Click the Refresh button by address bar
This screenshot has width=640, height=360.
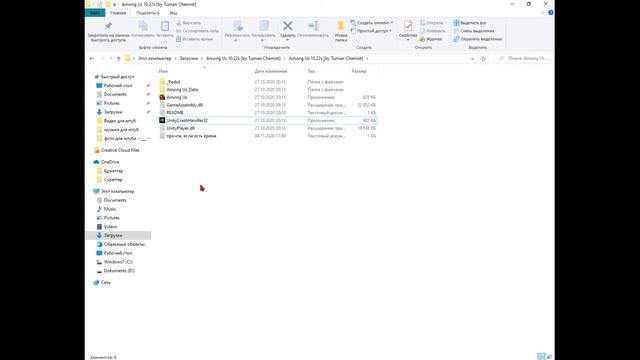point(483,59)
